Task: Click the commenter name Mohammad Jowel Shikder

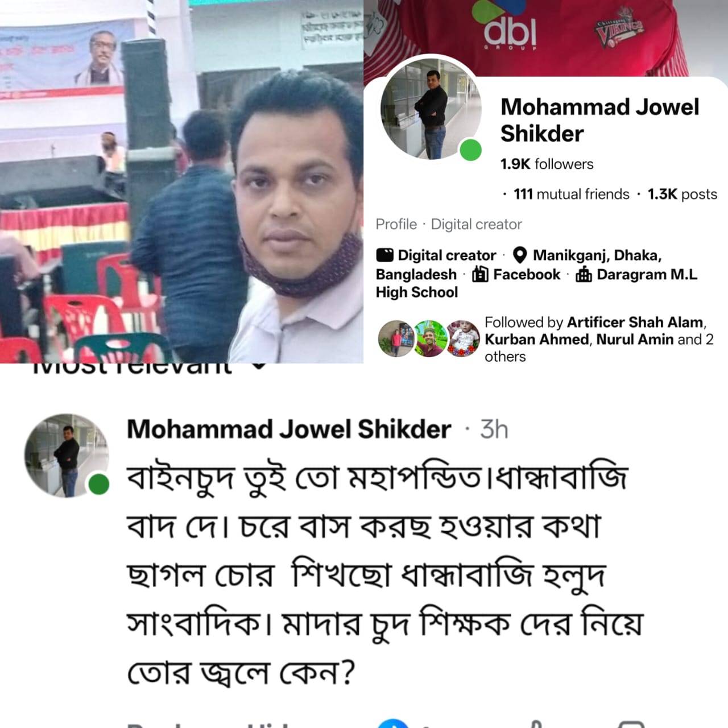Action: [x=289, y=429]
